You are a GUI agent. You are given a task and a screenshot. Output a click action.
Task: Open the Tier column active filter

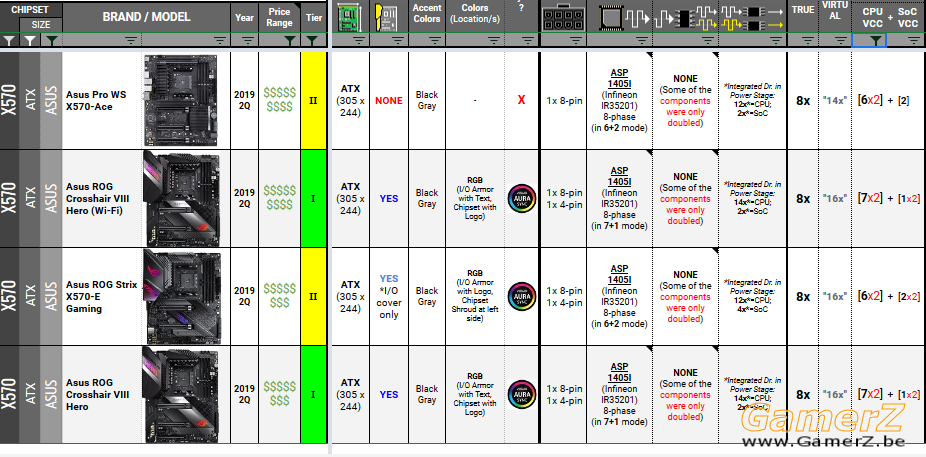313,40
